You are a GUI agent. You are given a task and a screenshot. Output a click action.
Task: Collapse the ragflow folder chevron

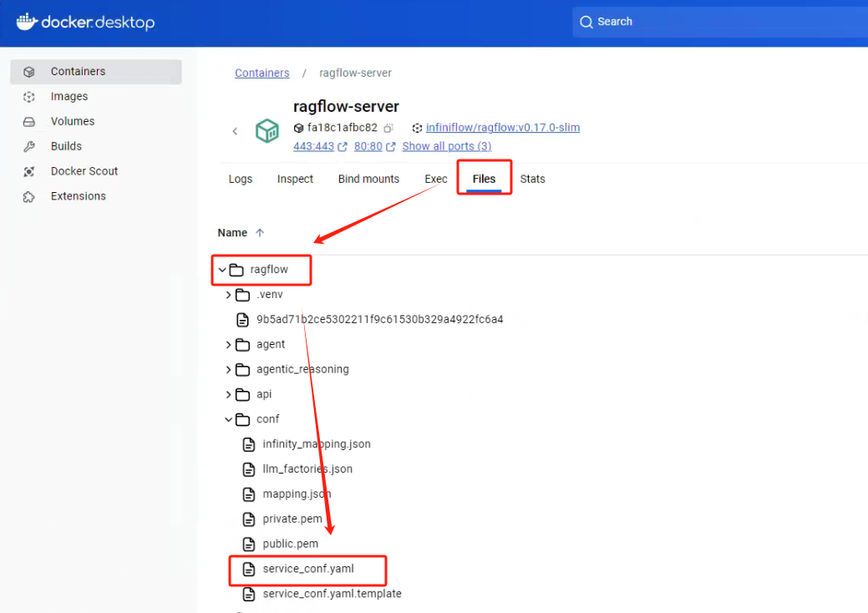click(222, 270)
